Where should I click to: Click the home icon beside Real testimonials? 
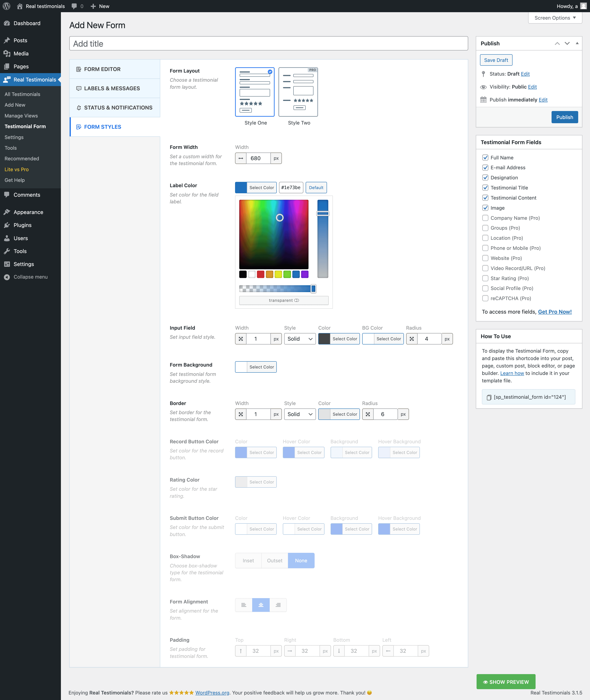click(x=20, y=6)
